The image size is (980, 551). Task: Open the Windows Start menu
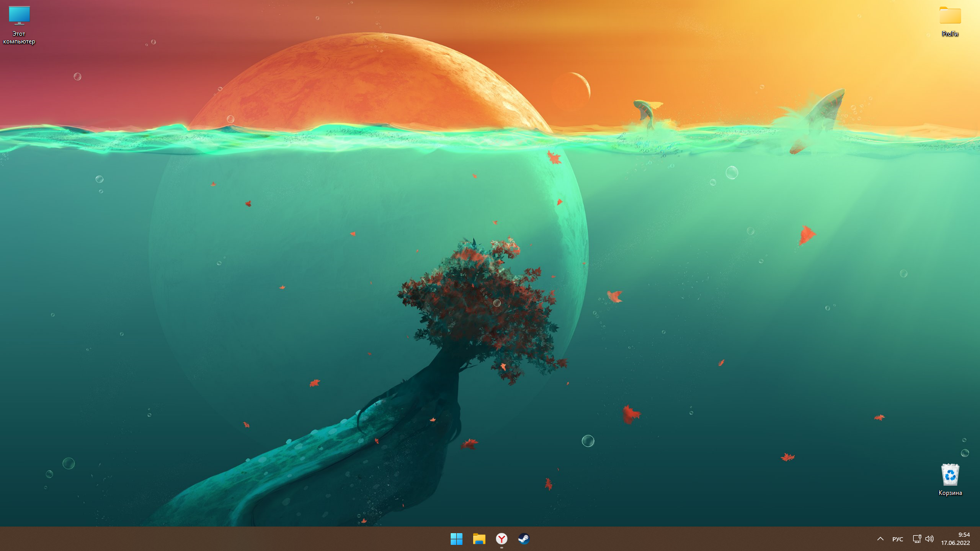click(456, 539)
